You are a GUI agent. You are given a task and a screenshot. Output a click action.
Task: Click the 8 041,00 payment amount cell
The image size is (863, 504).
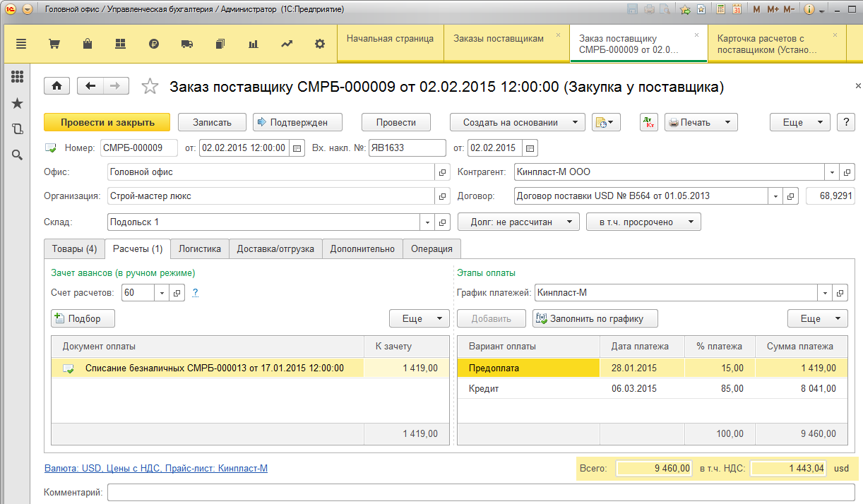pos(802,388)
